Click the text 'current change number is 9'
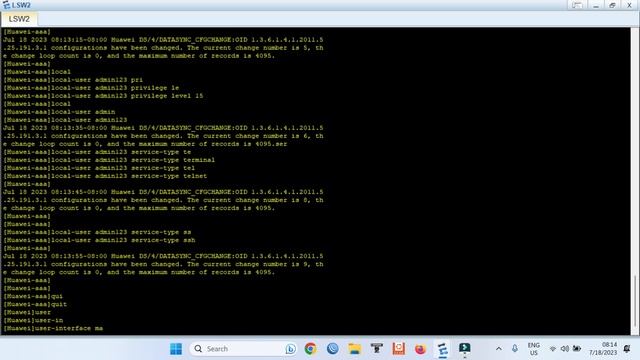 click(x=256, y=264)
